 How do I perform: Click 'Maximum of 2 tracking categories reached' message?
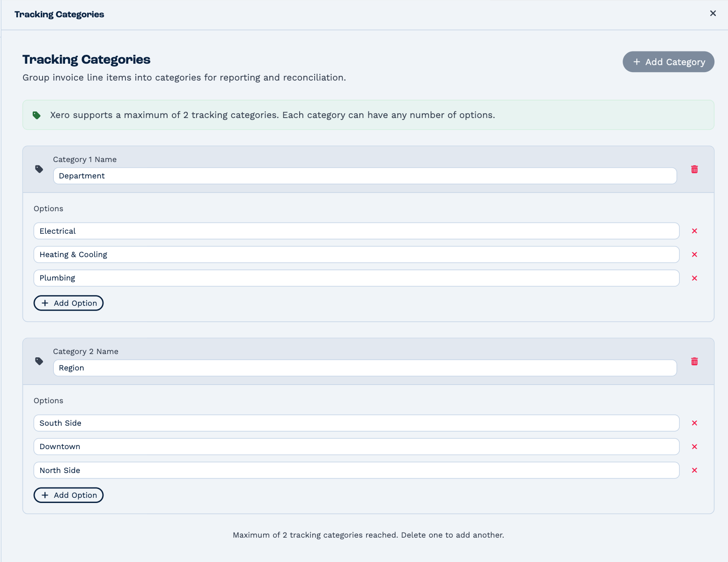point(368,535)
